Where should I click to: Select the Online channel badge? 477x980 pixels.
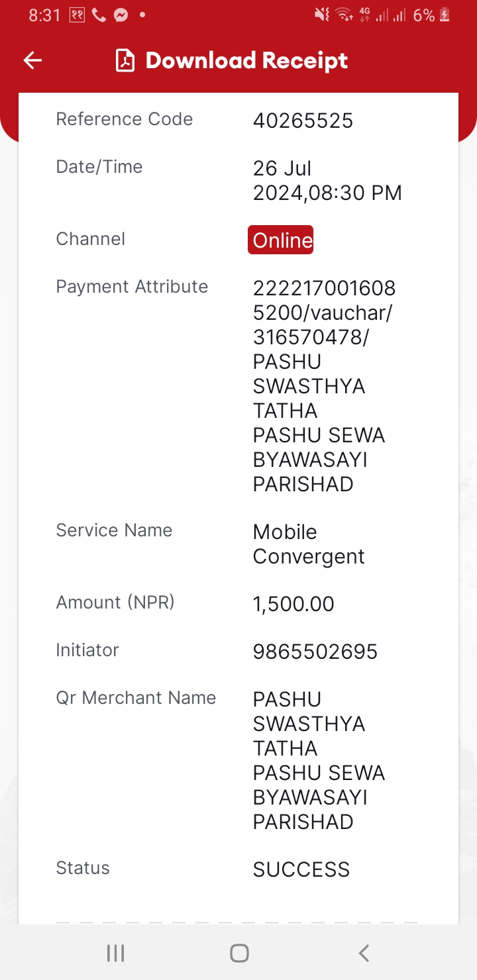coord(281,240)
